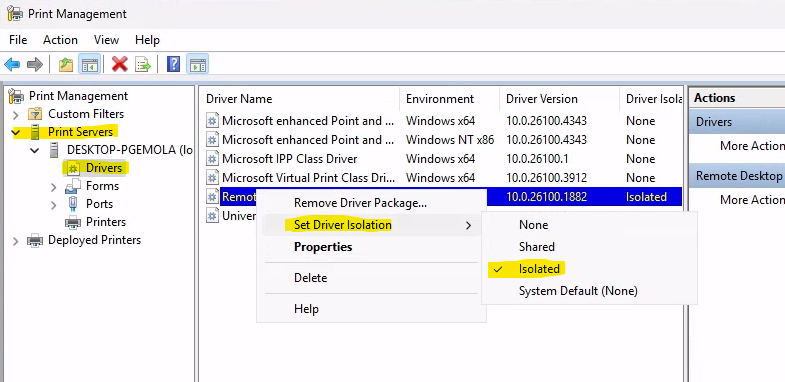Image resolution: width=785 pixels, height=382 pixels.
Task: Expand the Deployed Printers node
Action: point(16,241)
